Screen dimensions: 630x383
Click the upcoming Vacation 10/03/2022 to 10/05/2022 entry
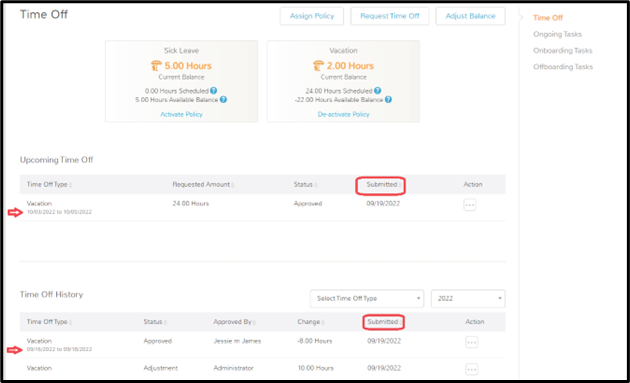[x=59, y=207]
